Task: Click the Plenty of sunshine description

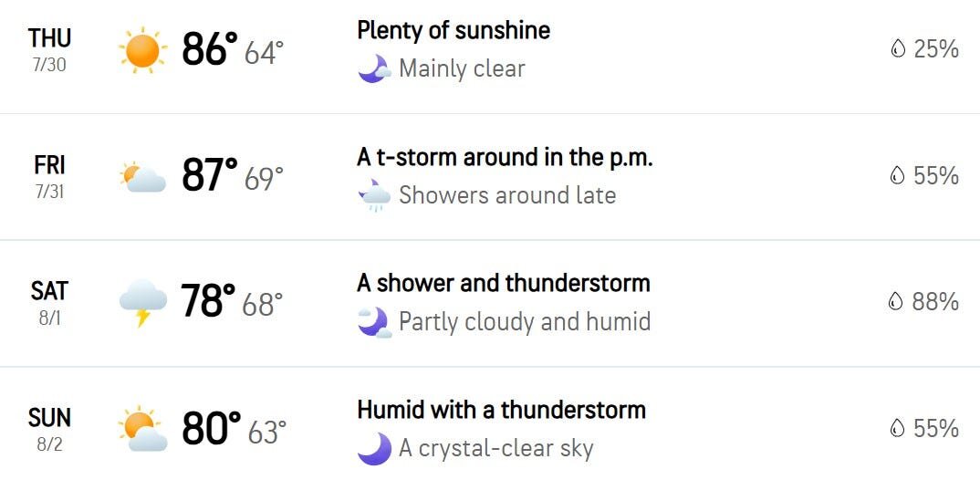Action: (x=454, y=31)
